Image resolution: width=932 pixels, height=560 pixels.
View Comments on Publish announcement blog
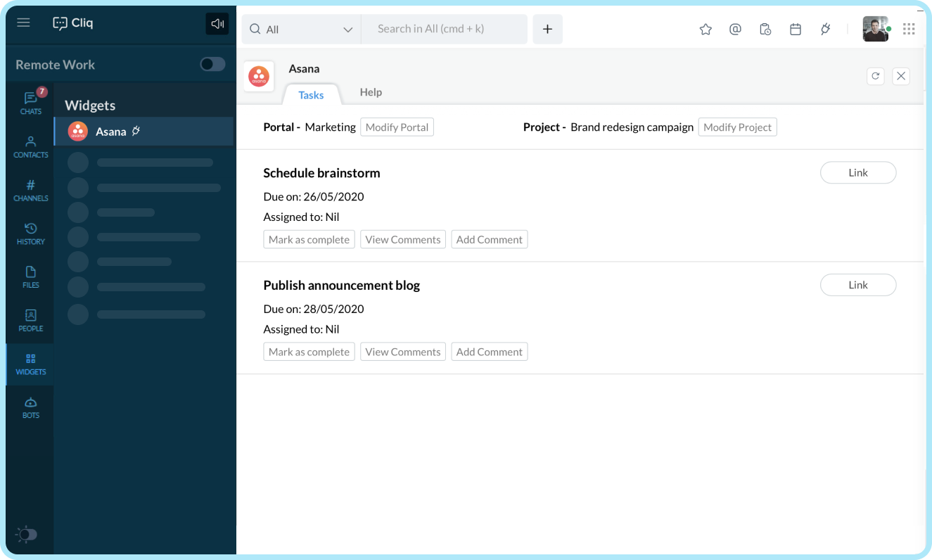coord(403,352)
